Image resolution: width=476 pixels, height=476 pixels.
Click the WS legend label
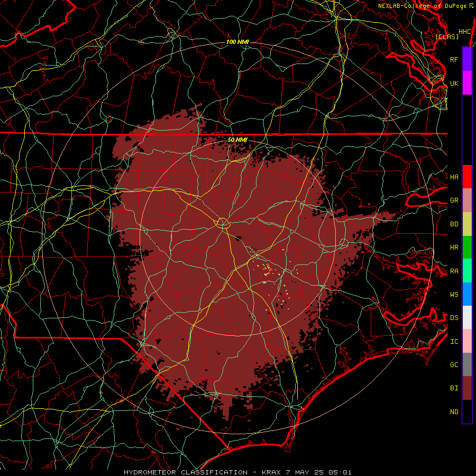coord(454,294)
